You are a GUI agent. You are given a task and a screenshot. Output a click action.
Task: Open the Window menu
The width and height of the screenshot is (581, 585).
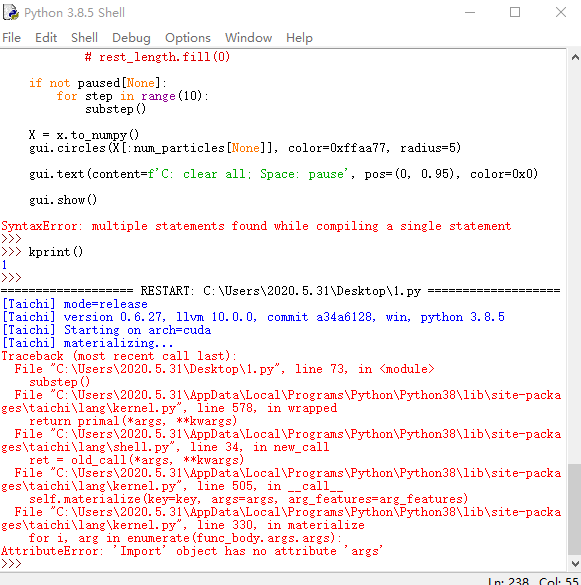[x=249, y=38]
